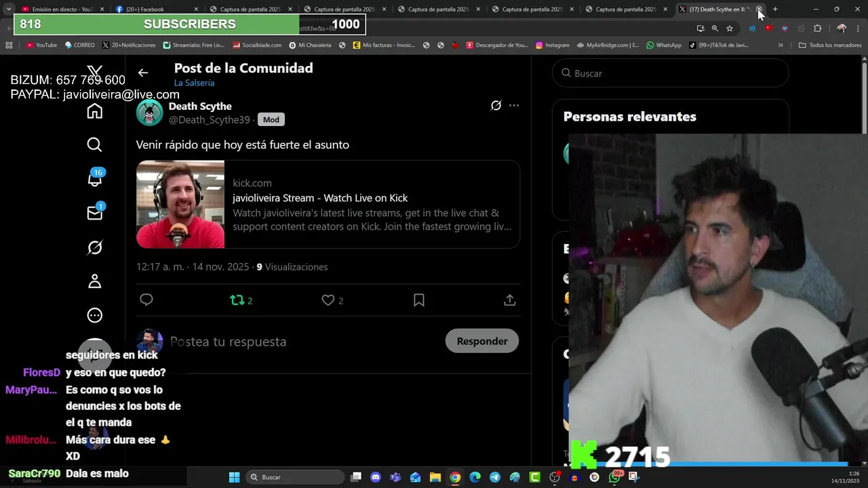
Task: Open WhatsApp taskbar icon with 99+ badge
Action: pyautogui.click(x=614, y=476)
